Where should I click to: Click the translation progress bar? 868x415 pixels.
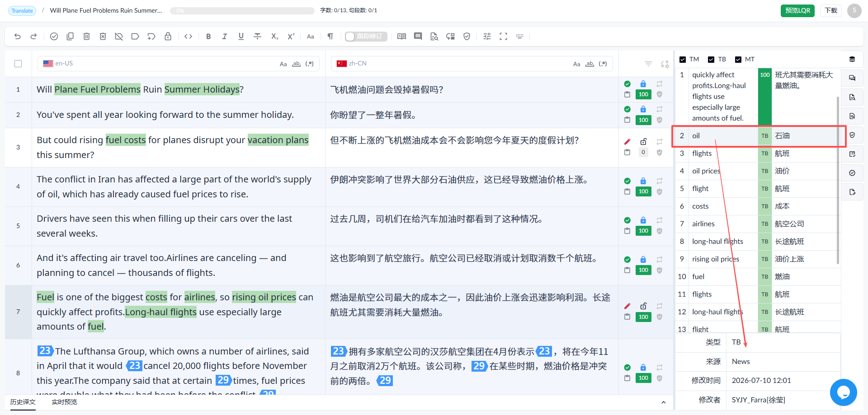[x=242, y=11]
